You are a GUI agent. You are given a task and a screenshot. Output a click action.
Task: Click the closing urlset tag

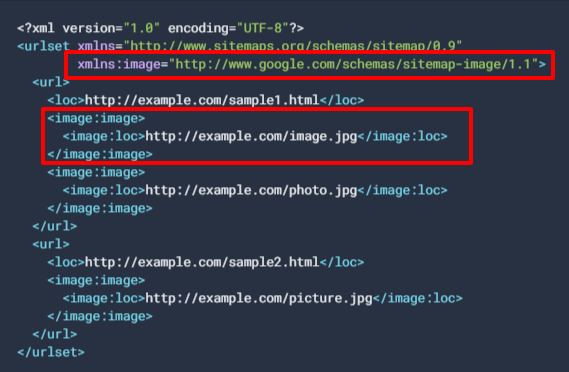[x=51, y=352]
